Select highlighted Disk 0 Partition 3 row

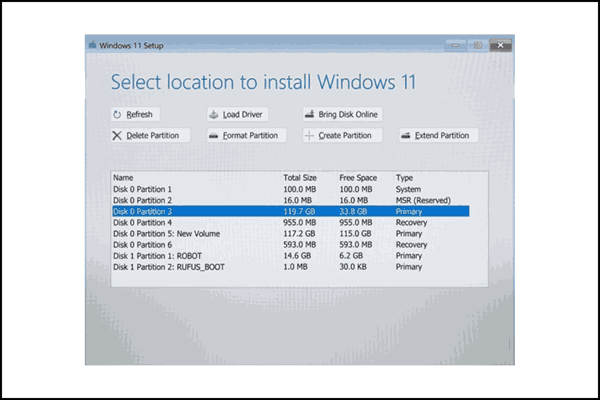tap(291, 211)
